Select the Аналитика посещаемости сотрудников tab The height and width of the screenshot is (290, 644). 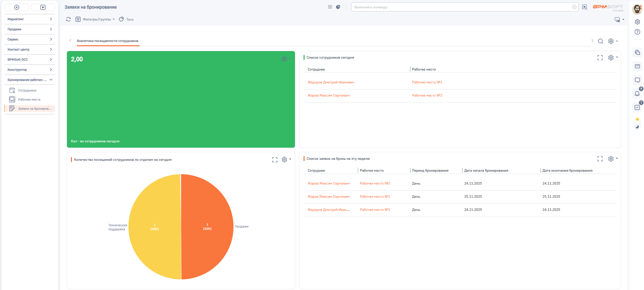click(x=108, y=41)
